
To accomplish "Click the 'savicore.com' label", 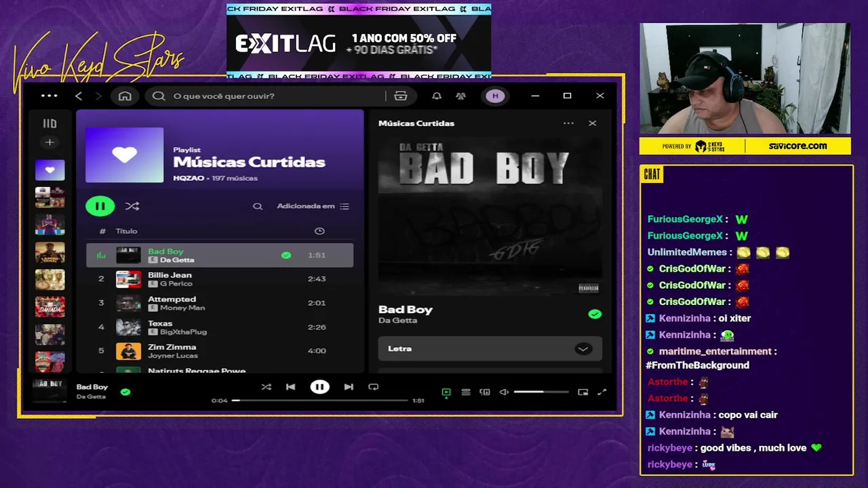I will pos(797,146).
